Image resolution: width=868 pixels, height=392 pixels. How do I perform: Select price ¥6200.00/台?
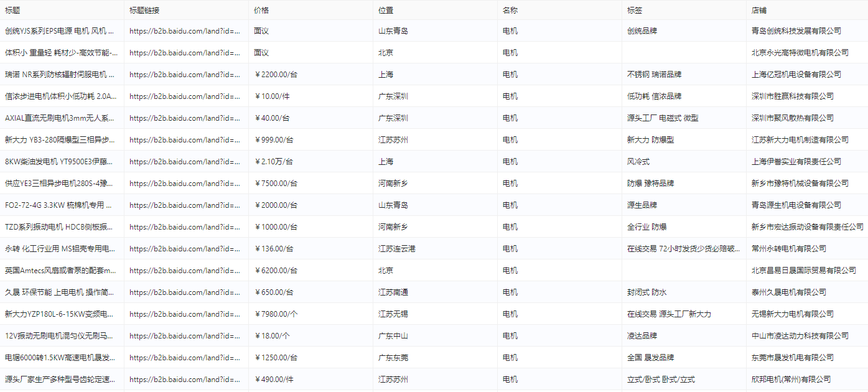click(x=276, y=271)
